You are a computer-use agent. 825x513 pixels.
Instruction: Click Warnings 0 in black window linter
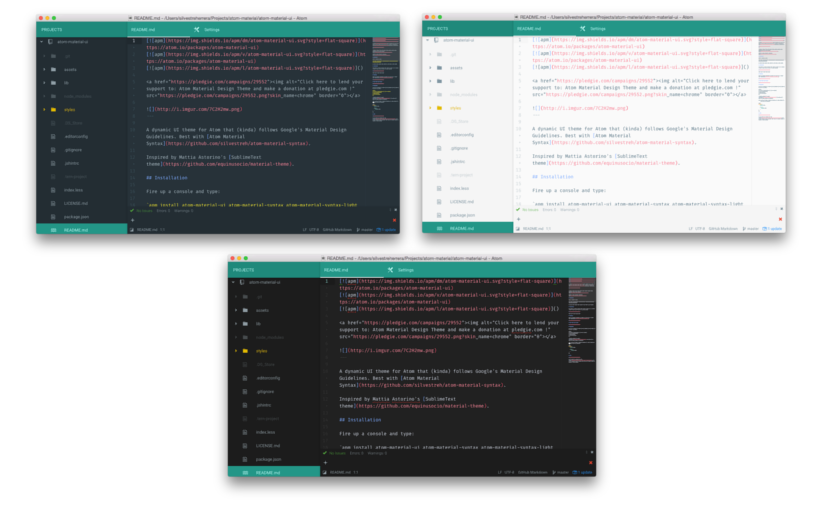point(377,453)
